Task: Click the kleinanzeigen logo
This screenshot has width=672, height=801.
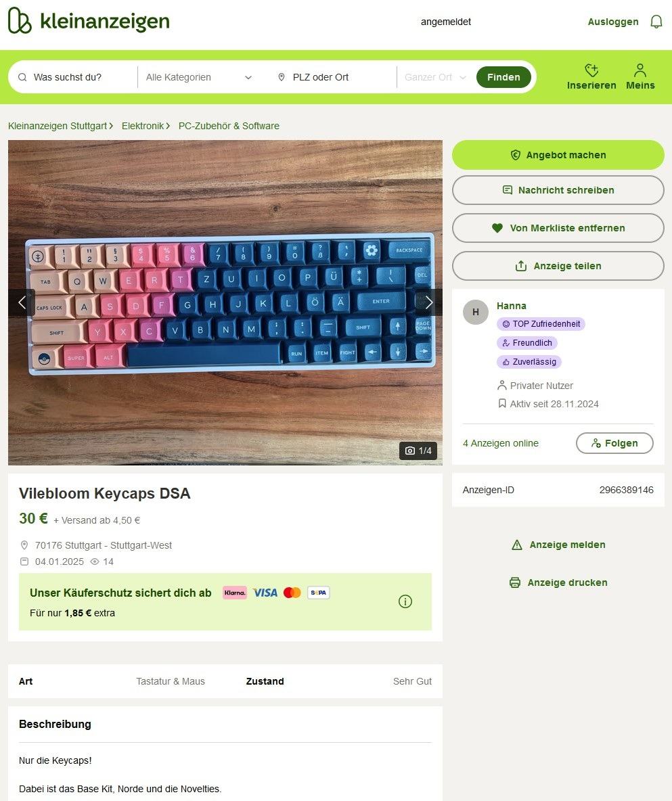Action: pyautogui.click(x=89, y=21)
